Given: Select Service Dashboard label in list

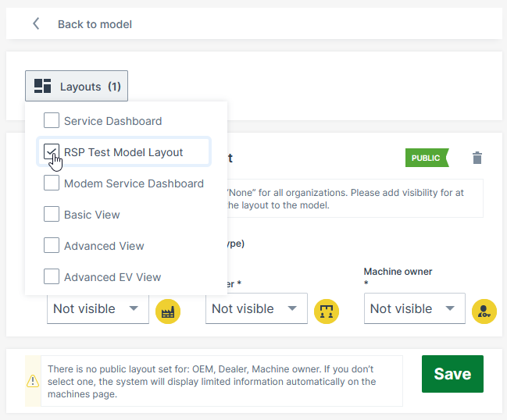Looking at the screenshot, I should click(112, 121).
